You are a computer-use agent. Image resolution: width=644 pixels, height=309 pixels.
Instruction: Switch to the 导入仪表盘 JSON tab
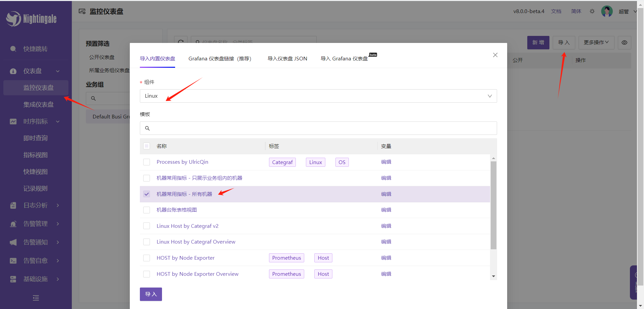pyautogui.click(x=287, y=59)
